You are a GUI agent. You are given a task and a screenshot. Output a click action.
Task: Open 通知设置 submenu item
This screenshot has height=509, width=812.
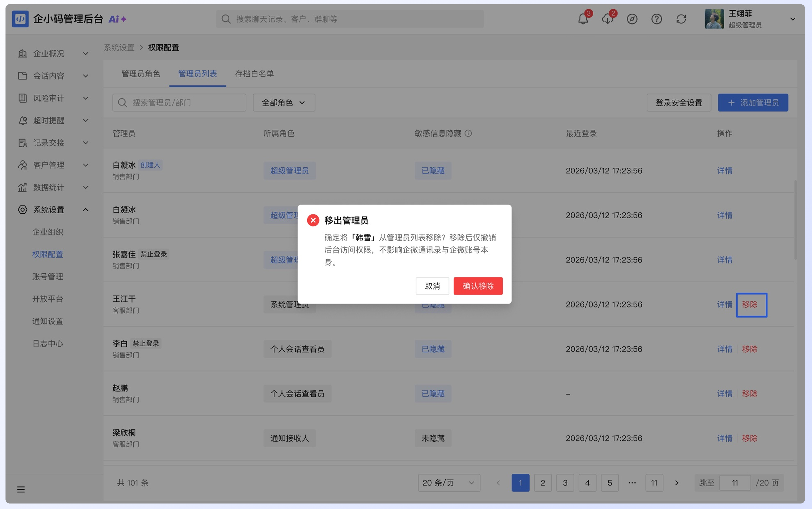point(48,321)
